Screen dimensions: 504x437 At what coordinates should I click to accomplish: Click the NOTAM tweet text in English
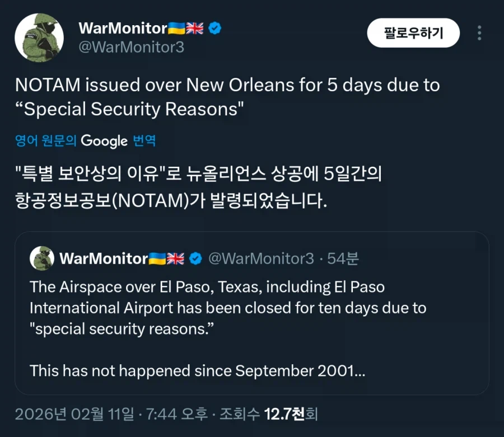tap(224, 97)
